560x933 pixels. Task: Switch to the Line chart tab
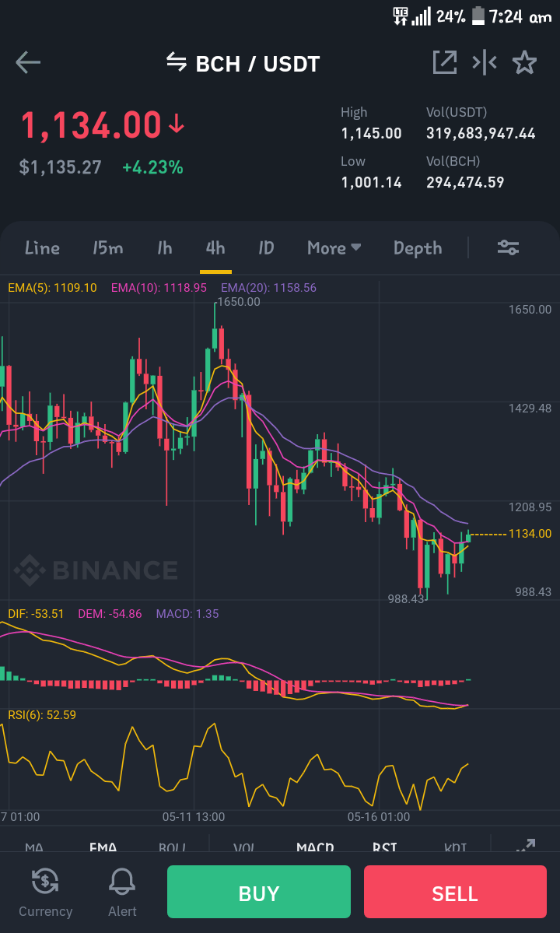(42, 247)
